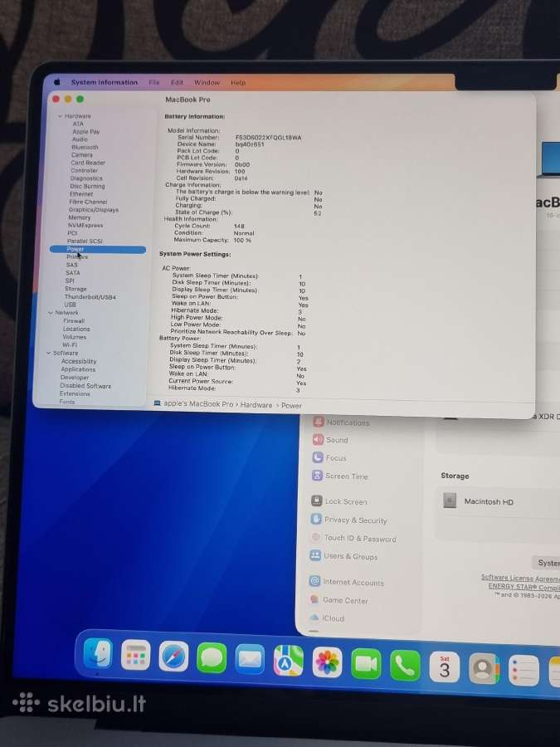The width and height of the screenshot is (560, 747).
Task: Open Mail from the Dock
Action: tap(250, 659)
